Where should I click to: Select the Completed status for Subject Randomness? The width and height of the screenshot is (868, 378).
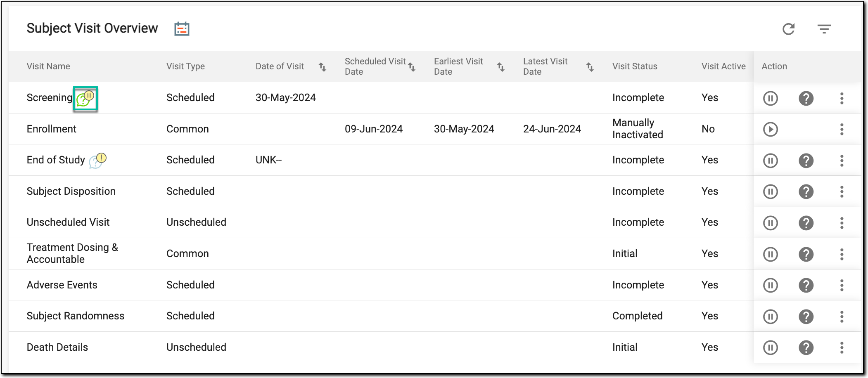[x=638, y=316]
